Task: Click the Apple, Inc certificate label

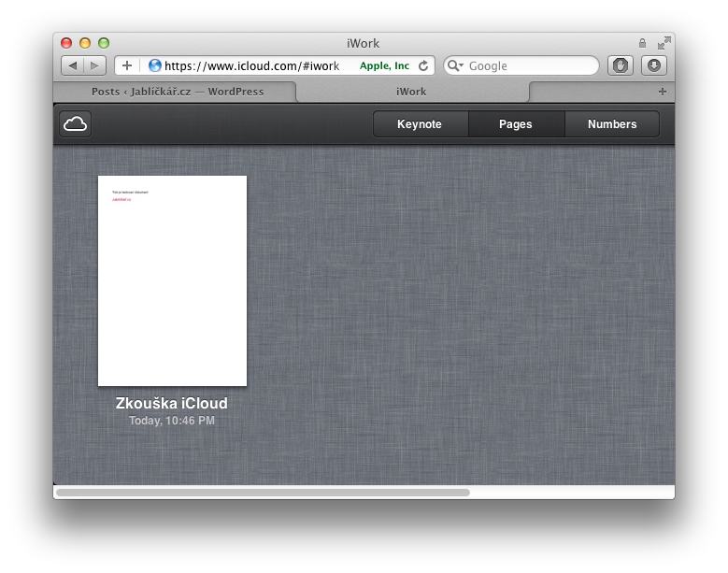Action: (384, 66)
